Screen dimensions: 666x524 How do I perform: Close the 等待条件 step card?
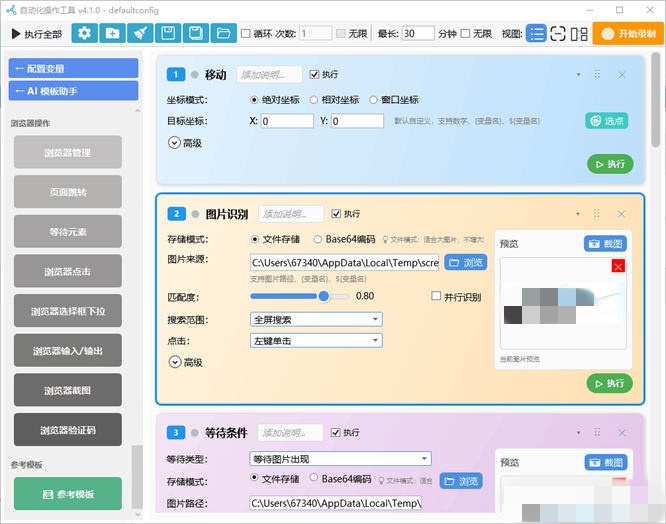click(622, 433)
